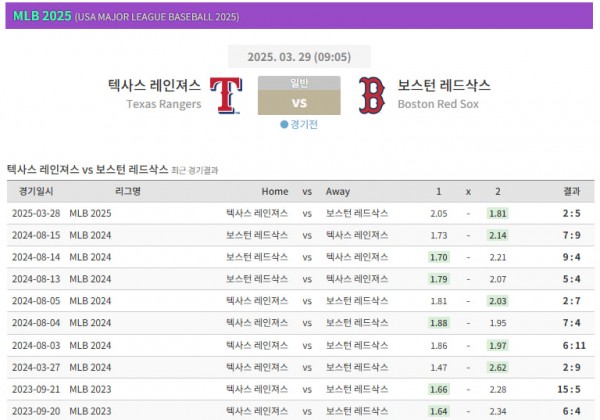600x420 pixels.
Task: Select the highlighted 1.81 odds cell
Action: [x=497, y=213]
